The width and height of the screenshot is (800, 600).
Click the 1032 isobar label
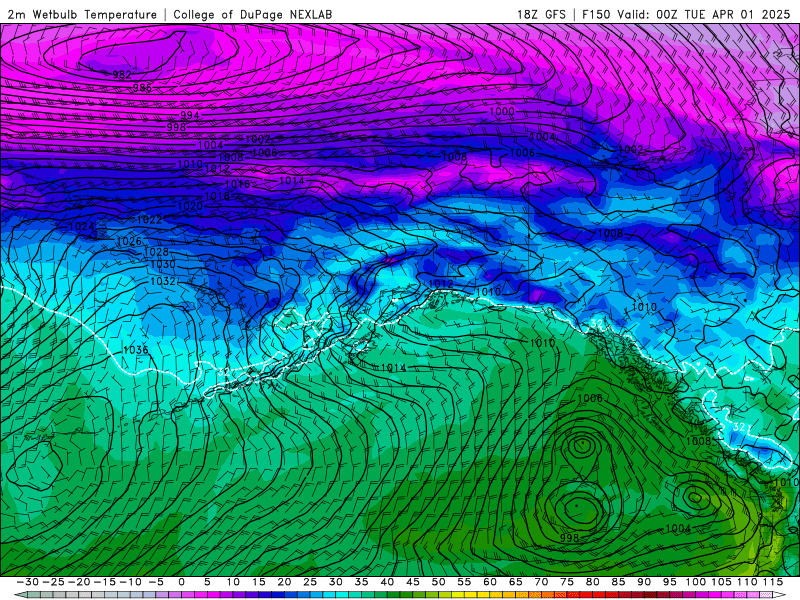[x=163, y=281]
